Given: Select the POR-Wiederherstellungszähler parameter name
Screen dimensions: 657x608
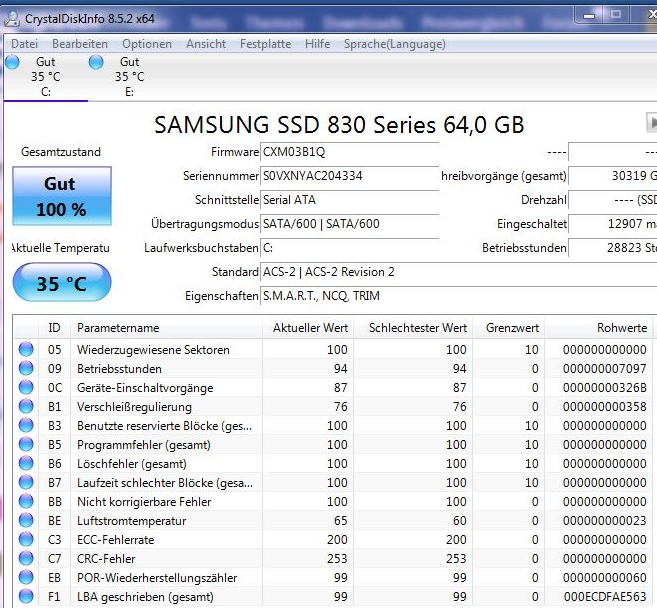Looking at the screenshot, I should click(x=157, y=578).
